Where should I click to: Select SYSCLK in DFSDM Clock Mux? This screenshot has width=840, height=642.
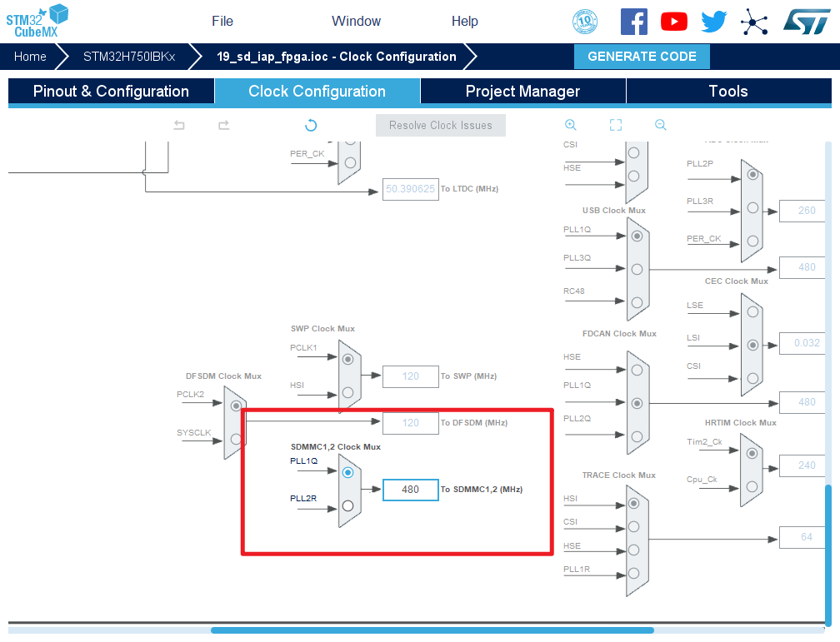pyautogui.click(x=235, y=440)
